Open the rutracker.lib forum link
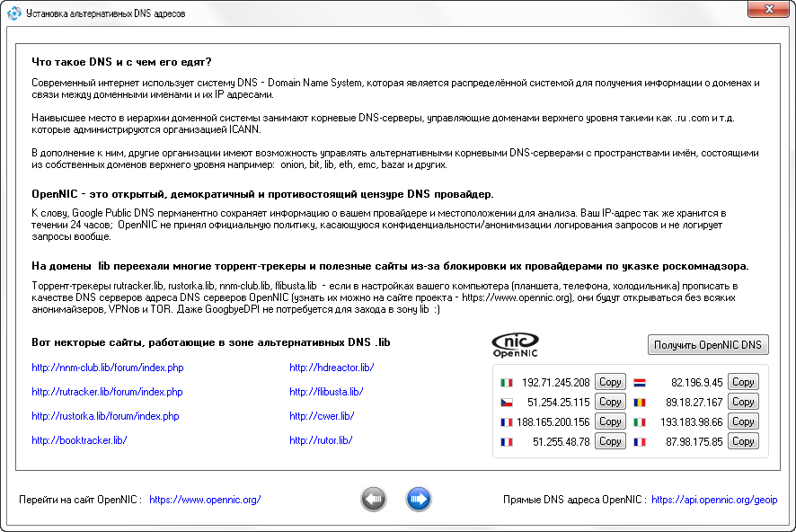 pos(107,392)
